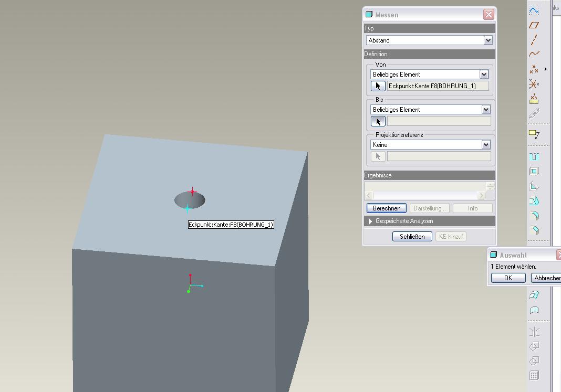The width and height of the screenshot is (561, 392).
Task: Click the Ergebnisse scroll right arrow
Action: (482, 195)
